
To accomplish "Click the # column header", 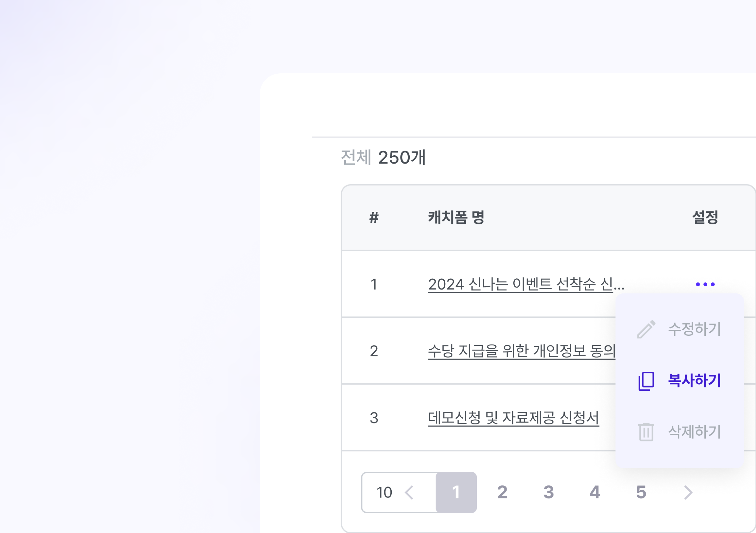I will click(x=374, y=217).
